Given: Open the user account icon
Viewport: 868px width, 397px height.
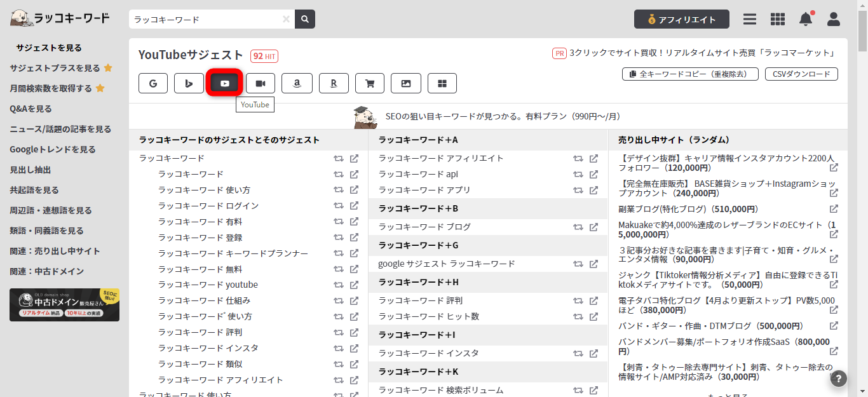Looking at the screenshot, I should [834, 19].
